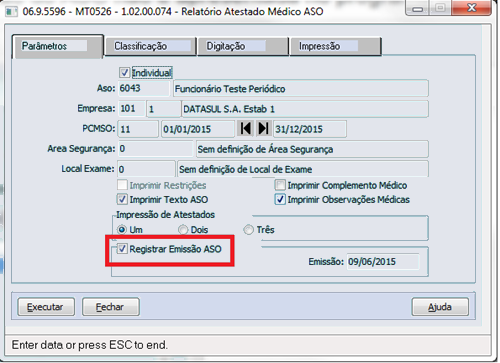Focus the Area Segurança code field
The height and width of the screenshot is (363, 500).
pyautogui.click(x=155, y=149)
